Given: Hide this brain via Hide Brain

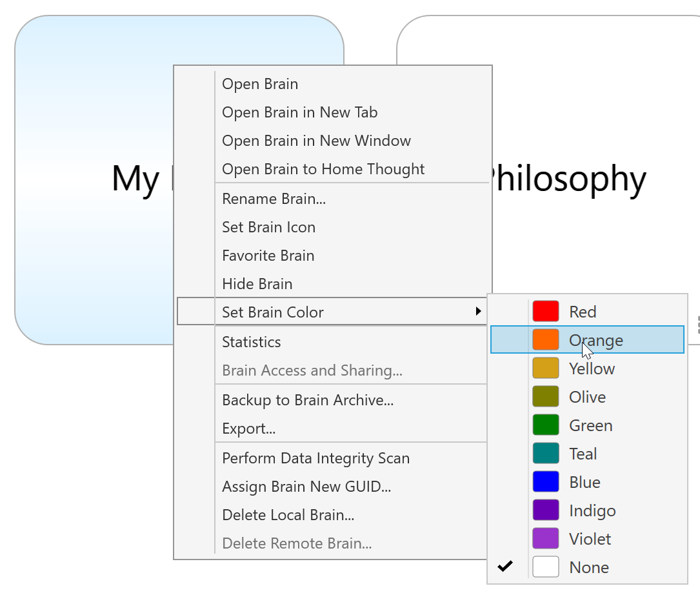Looking at the screenshot, I should pos(257,284).
